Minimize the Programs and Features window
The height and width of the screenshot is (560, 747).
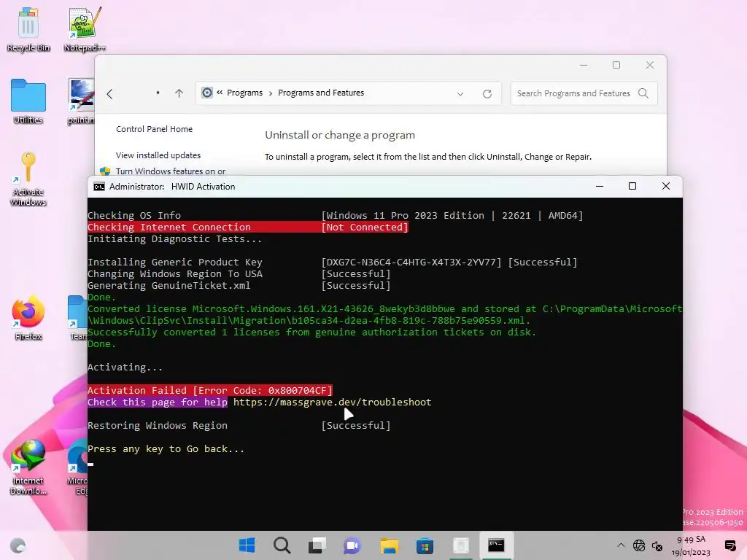pos(584,65)
